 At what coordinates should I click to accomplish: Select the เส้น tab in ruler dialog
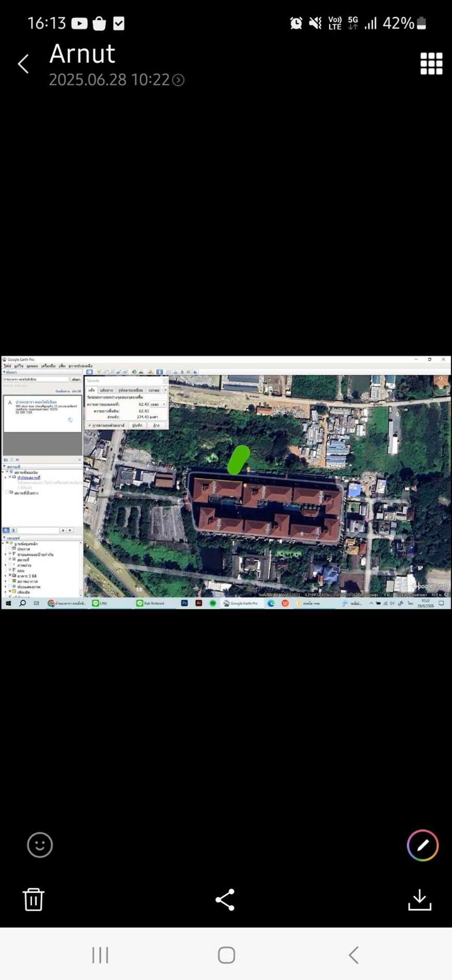[92, 391]
